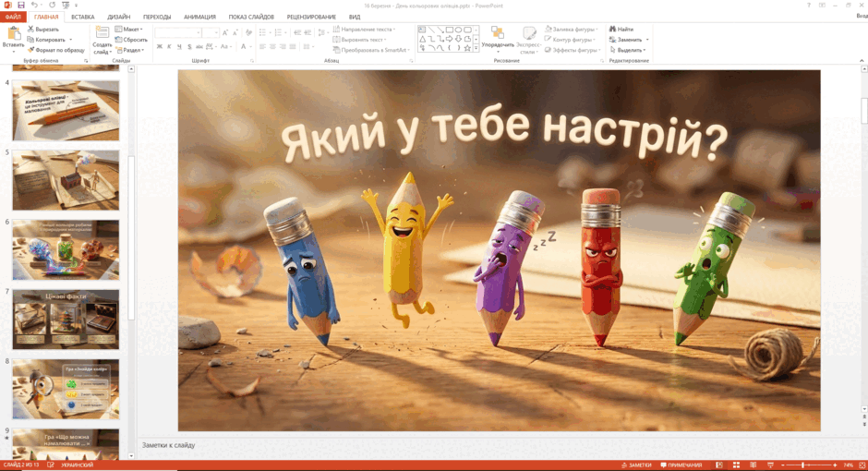Start slideshow from status bar icon

(770, 465)
